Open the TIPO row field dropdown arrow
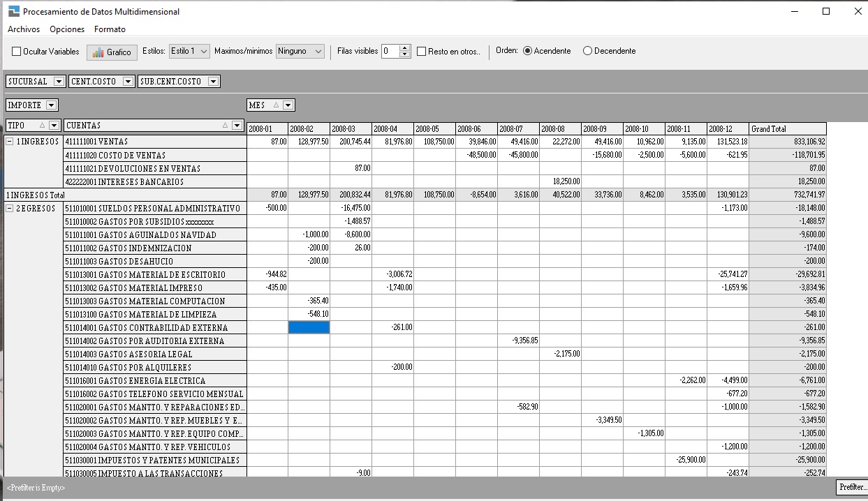868x501 pixels. pyautogui.click(x=54, y=126)
